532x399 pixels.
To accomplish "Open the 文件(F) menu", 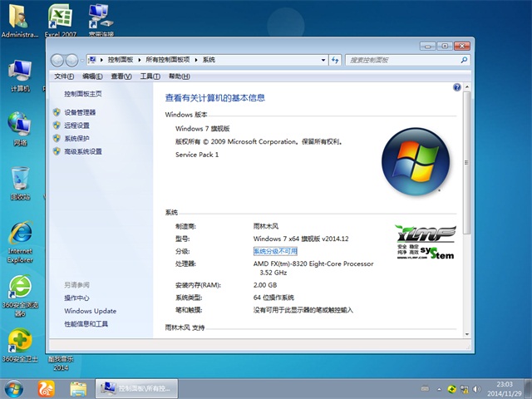I will pos(64,76).
